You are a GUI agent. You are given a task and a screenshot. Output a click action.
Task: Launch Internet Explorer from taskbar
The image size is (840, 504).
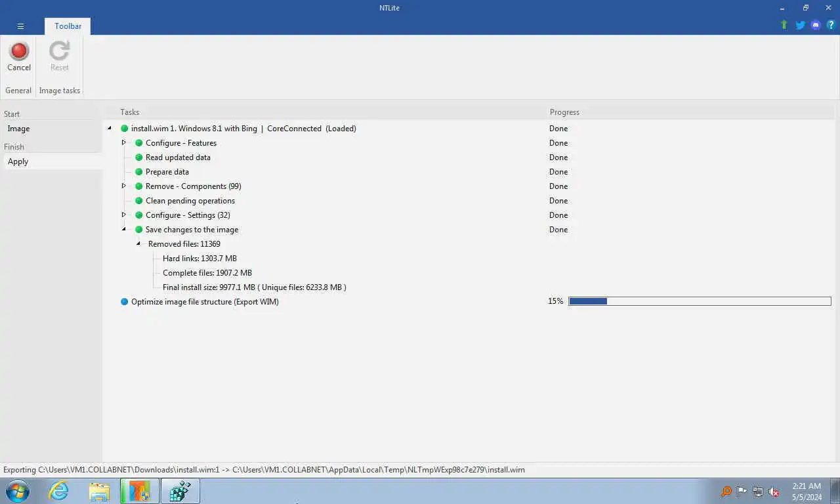pos(58,491)
